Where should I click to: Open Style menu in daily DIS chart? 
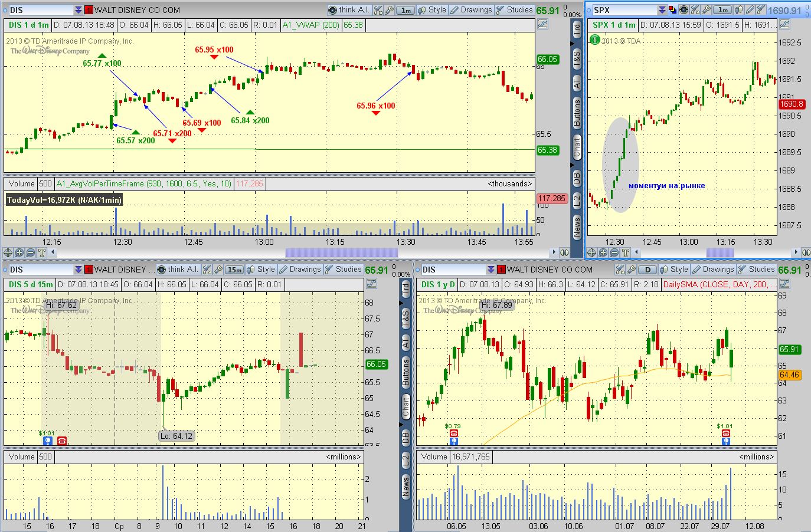[673, 270]
